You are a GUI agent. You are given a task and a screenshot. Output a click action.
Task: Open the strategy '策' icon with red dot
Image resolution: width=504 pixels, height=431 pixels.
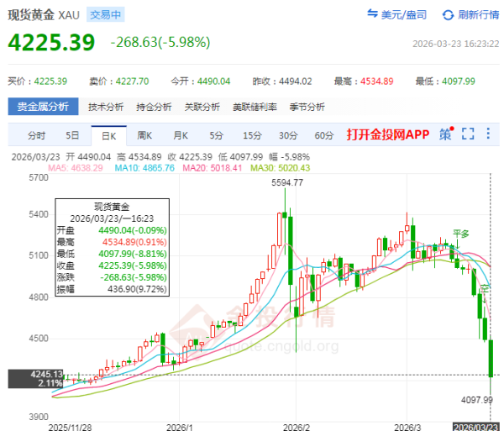coord(445,134)
